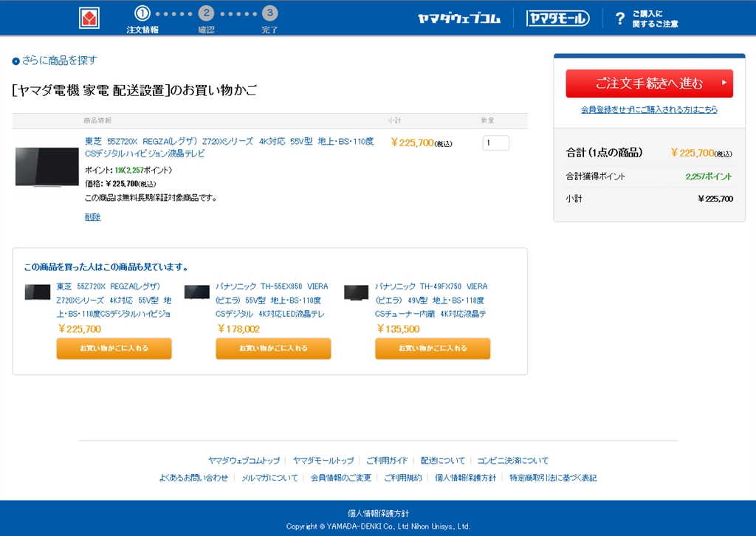Open footer ヤマダモールトップ link
The height and width of the screenshot is (536, 756).
323,460
